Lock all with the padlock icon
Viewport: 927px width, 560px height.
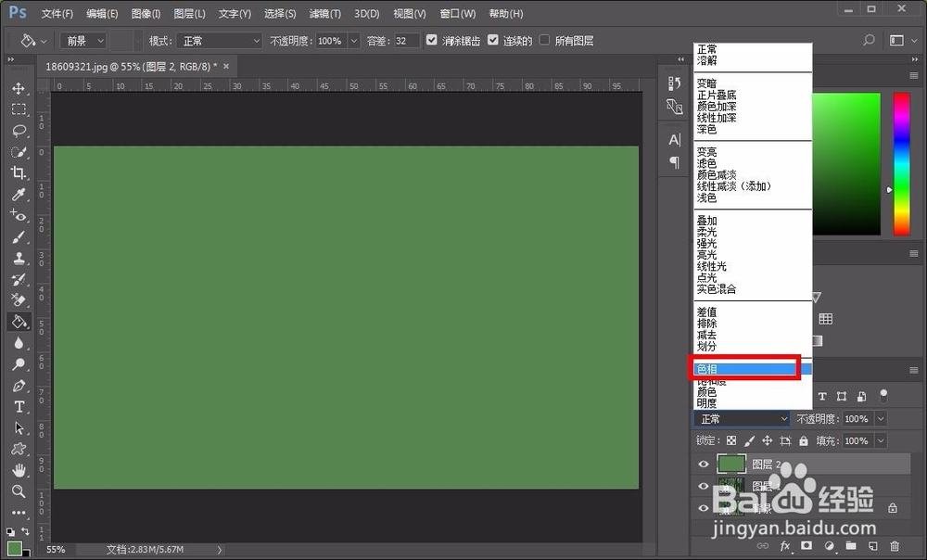point(804,440)
